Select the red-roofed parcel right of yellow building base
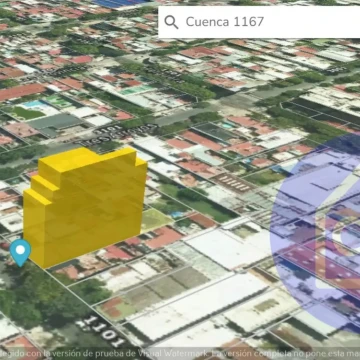Image resolution: width=360 pixels, height=360 pixels. click(x=163, y=237)
